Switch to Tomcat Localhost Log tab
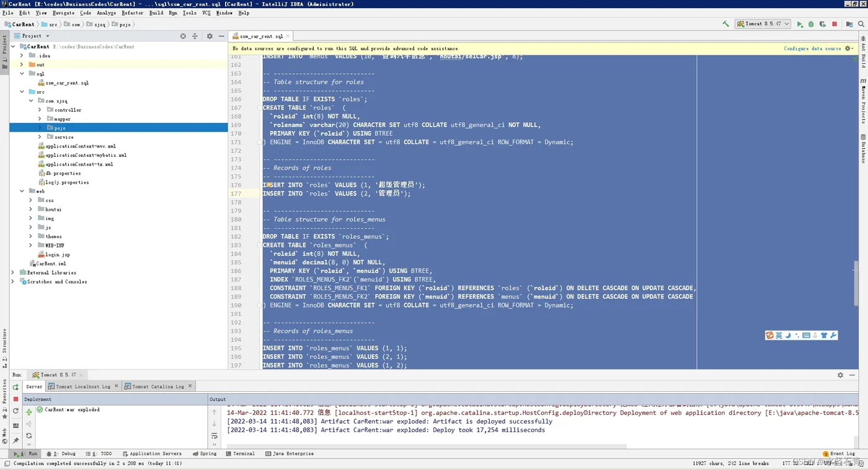The height and width of the screenshot is (470, 868). [83, 386]
